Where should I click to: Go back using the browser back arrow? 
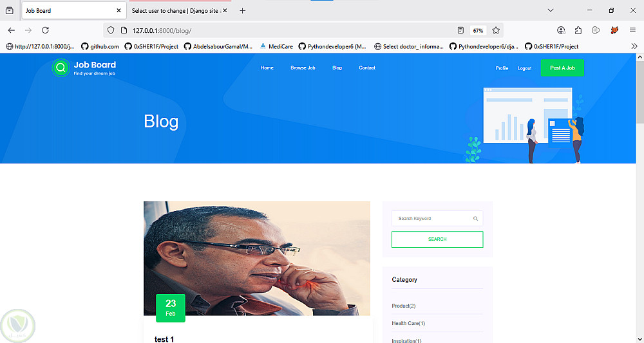point(12,30)
